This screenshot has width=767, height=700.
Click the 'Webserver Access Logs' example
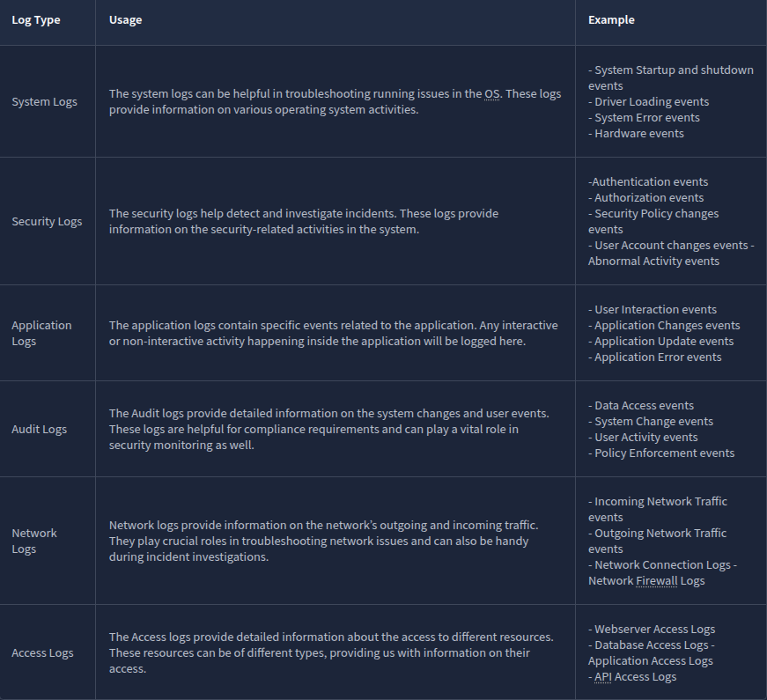coord(654,630)
